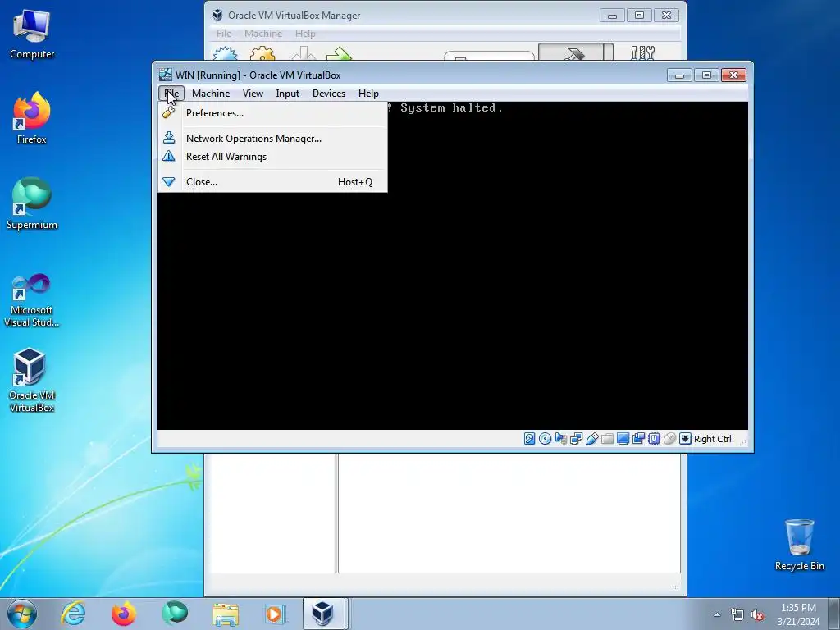The width and height of the screenshot is (840, 630).
Task: Click the Right Ctrl host key label
Action: (x=713, y=439)
